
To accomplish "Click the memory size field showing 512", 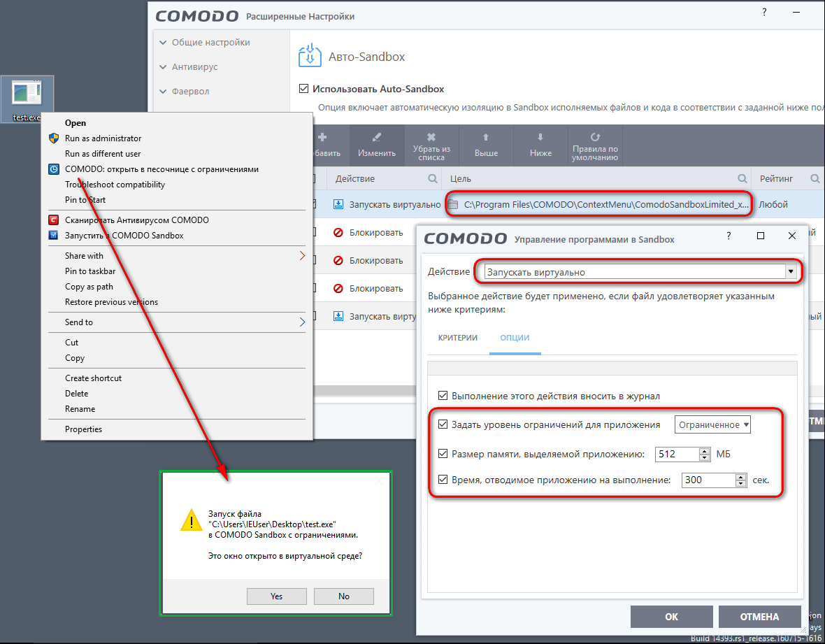I will [677, 454].
